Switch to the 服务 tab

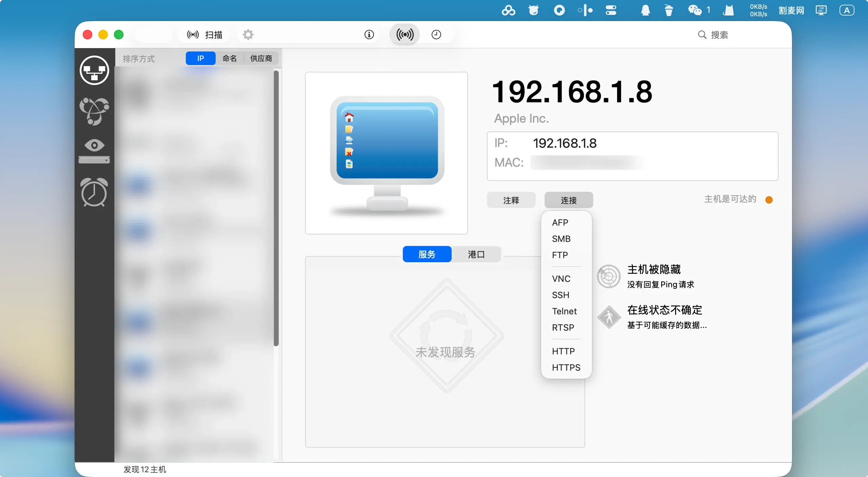pyautogui.click(x=427, y=254)
